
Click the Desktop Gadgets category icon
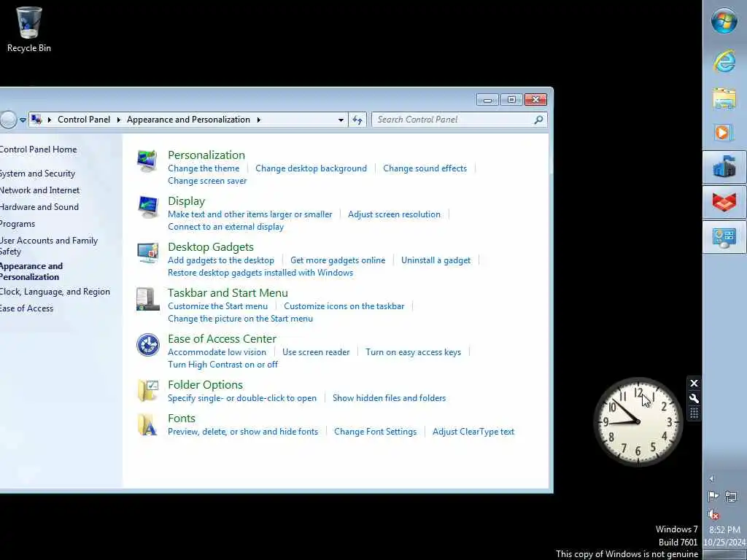tap(147, 252)
